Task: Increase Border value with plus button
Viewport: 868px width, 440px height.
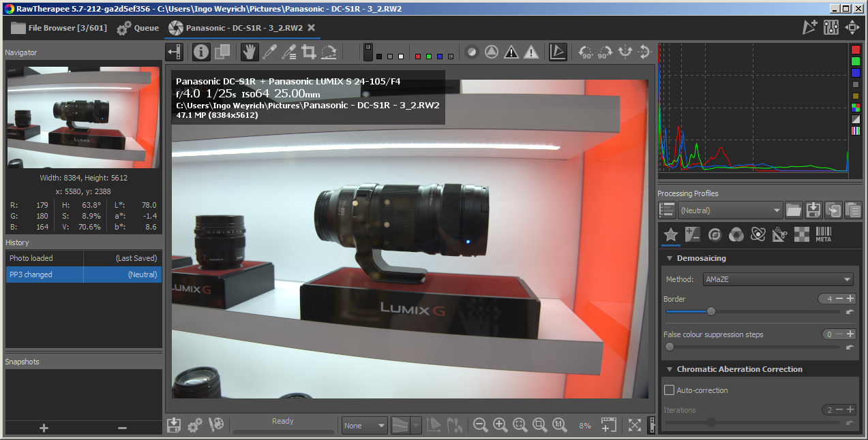Action: 850,299
